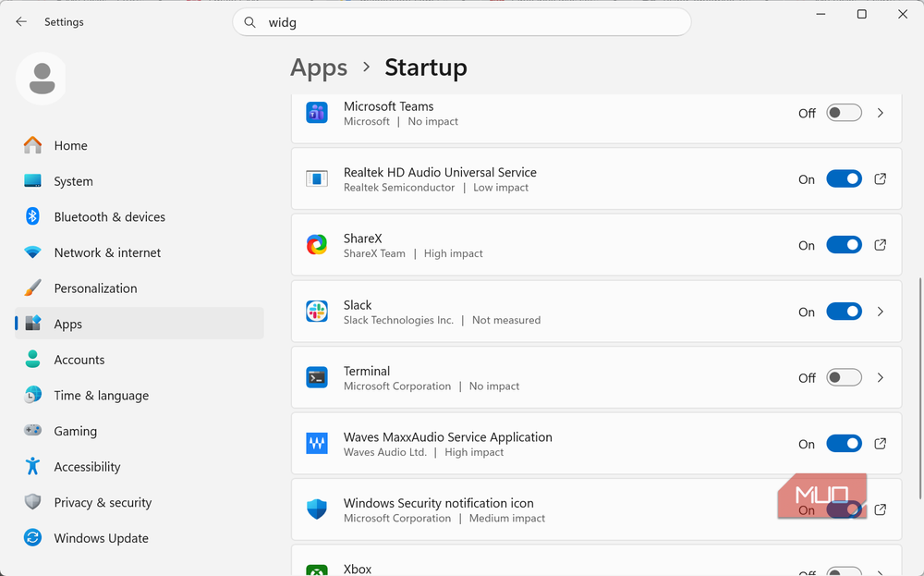Go to Bluetooth & devices
The width and height of the screenshot is (924, 576).
(140, 216)
